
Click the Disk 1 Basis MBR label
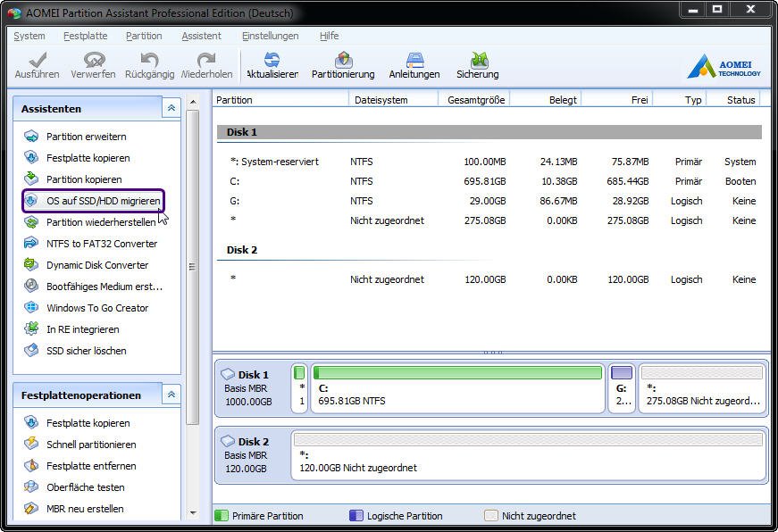tap(245, 388)
